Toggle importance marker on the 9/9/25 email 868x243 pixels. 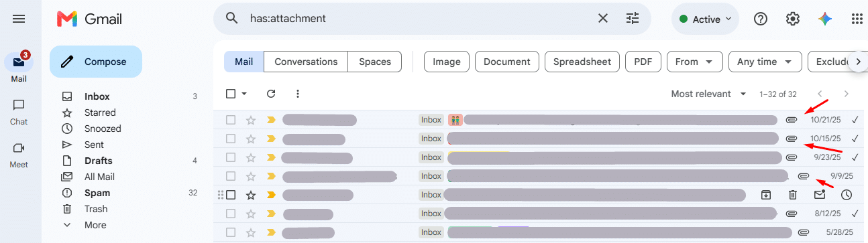tap(271, 176)
